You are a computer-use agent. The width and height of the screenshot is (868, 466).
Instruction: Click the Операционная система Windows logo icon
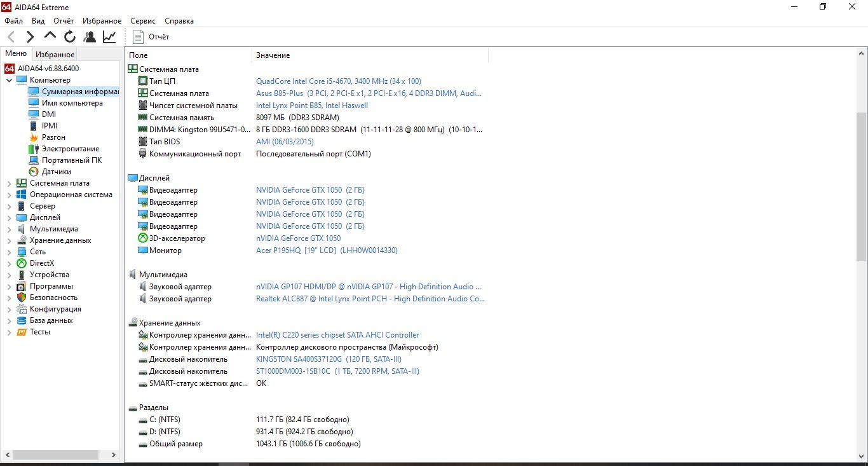(22, 195)
